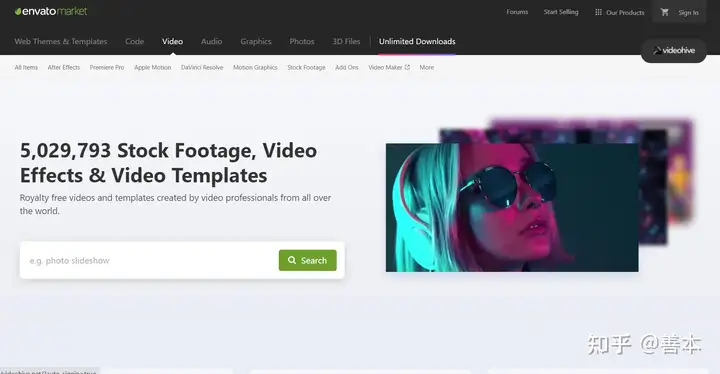Viewport: 720px width, 374px height.
Task: Click the Our Products text label
Action: pyautogui.click(x=625, y=13)
